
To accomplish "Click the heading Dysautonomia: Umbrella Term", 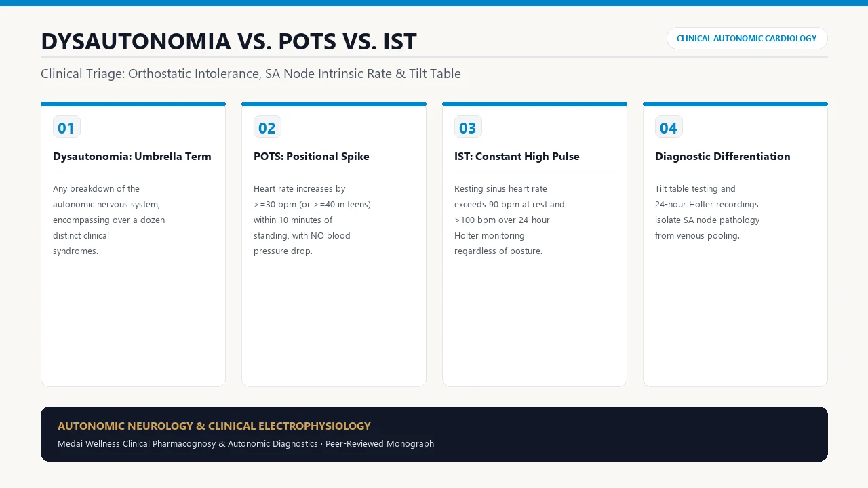I will coord(132,157).
